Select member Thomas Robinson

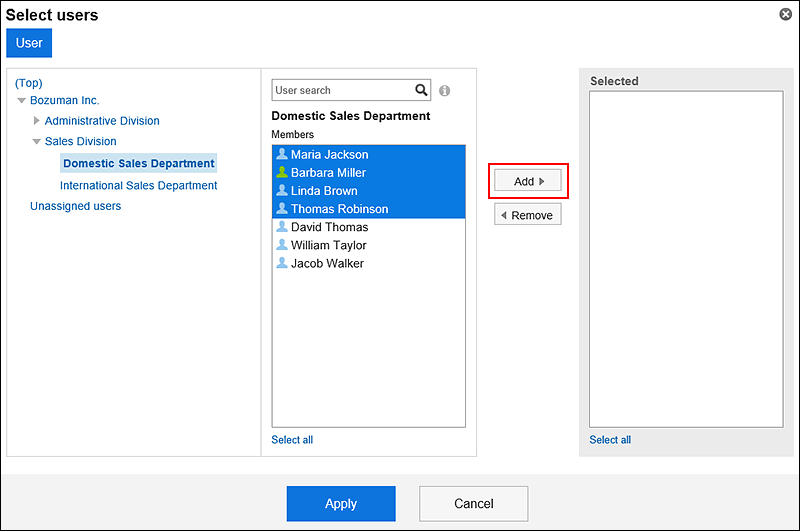369,209
